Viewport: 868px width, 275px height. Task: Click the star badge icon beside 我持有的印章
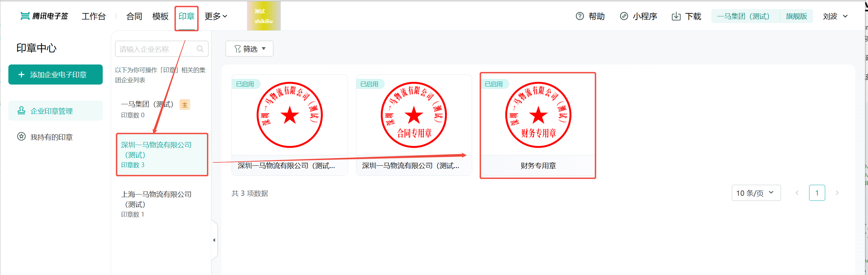(21, 137)
